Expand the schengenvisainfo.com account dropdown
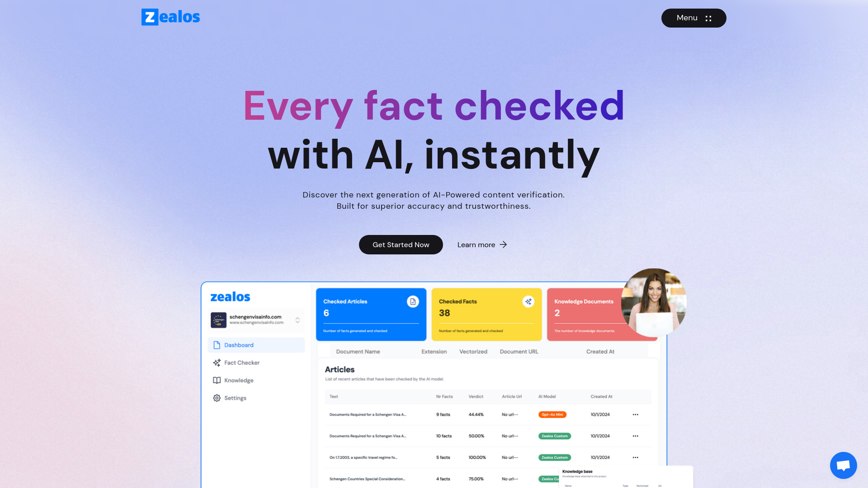 [x=297, y=320]
